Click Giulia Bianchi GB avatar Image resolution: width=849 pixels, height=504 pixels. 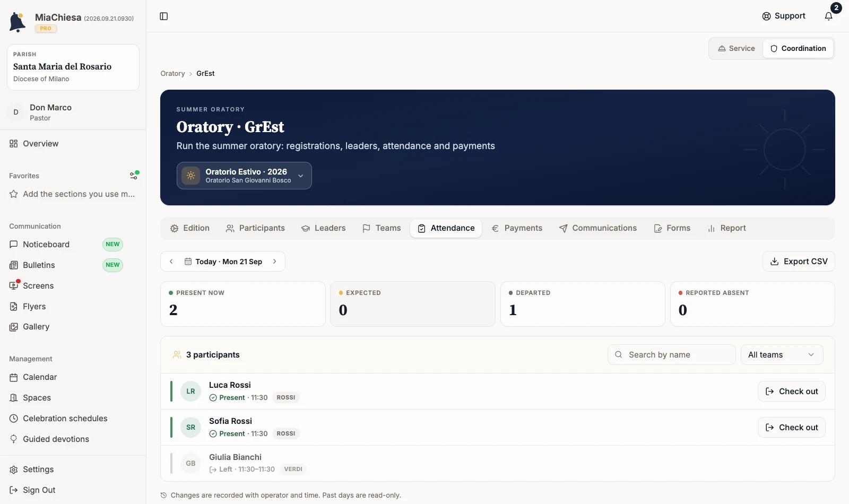point(190,464)
